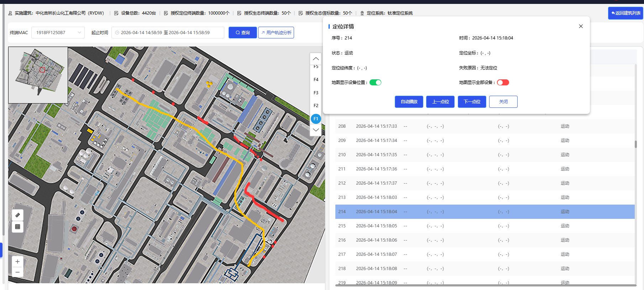Click the 实施建筑 person icon in header
This screenshot has height=290, width=644.
(x=10, y=13)
